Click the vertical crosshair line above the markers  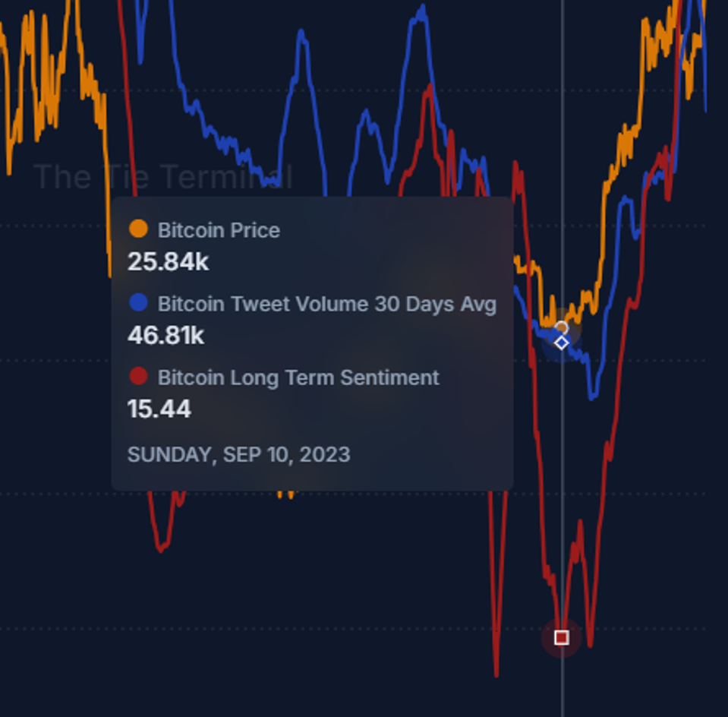tap(562, 152)
